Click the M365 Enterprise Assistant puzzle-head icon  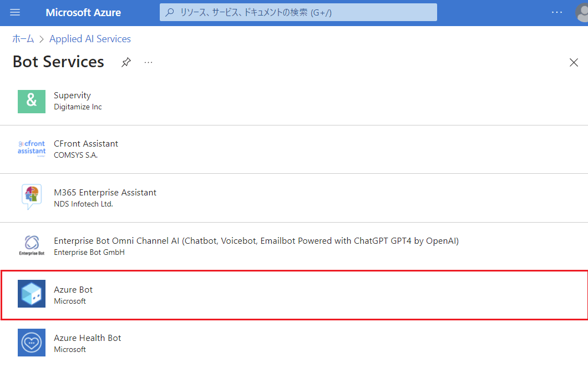coord(32,196)
